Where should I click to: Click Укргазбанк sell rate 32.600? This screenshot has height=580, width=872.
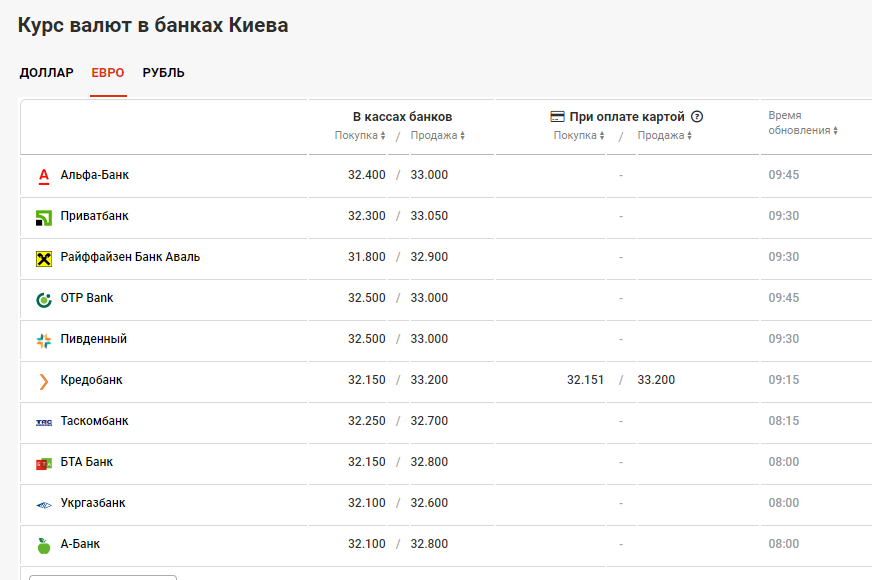(429, 503)
